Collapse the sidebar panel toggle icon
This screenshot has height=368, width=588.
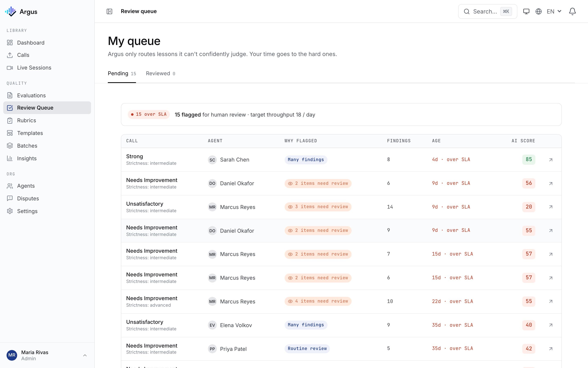(109, 11)
